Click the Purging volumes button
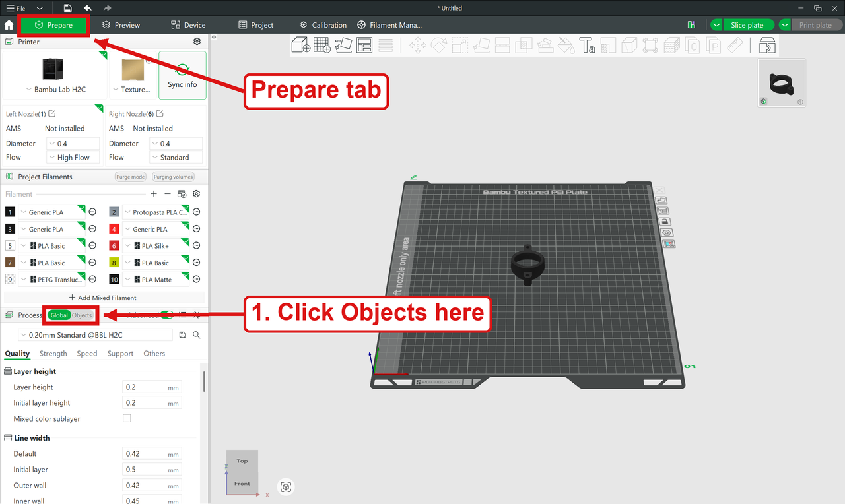 tap(173, 177)
